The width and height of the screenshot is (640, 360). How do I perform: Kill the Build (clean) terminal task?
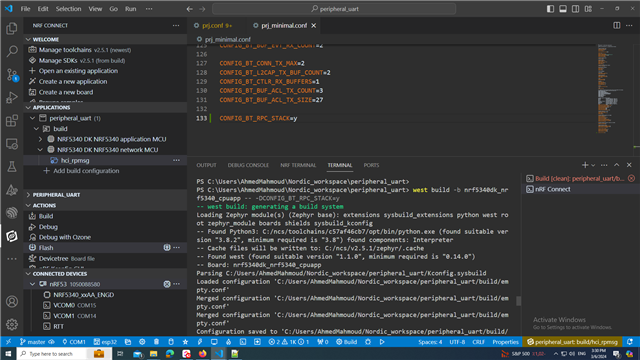click(631, 178)
